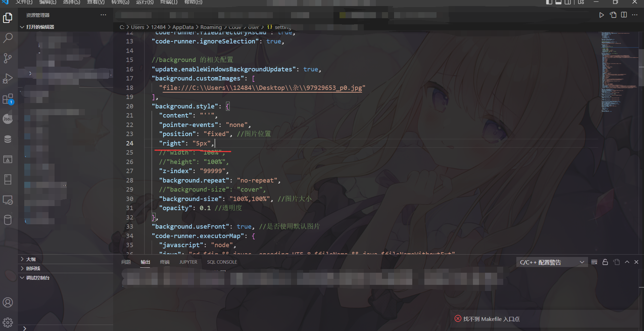Open editor More Actions ellipsis
The width and height of the screenshot is (644, 331).
tap(635, 15)
